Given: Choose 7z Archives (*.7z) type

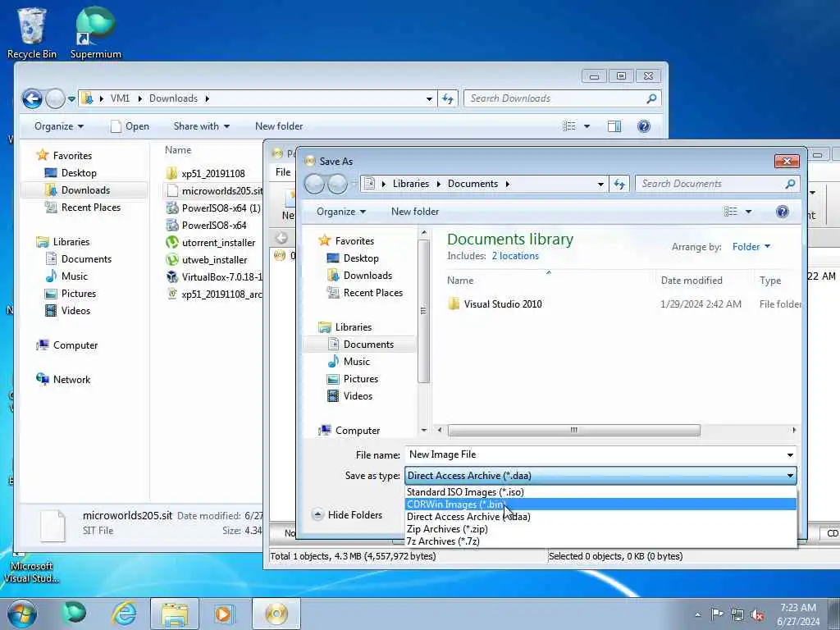Looking at the screenshot, I should pyautogui.click(x=600, y=541).
